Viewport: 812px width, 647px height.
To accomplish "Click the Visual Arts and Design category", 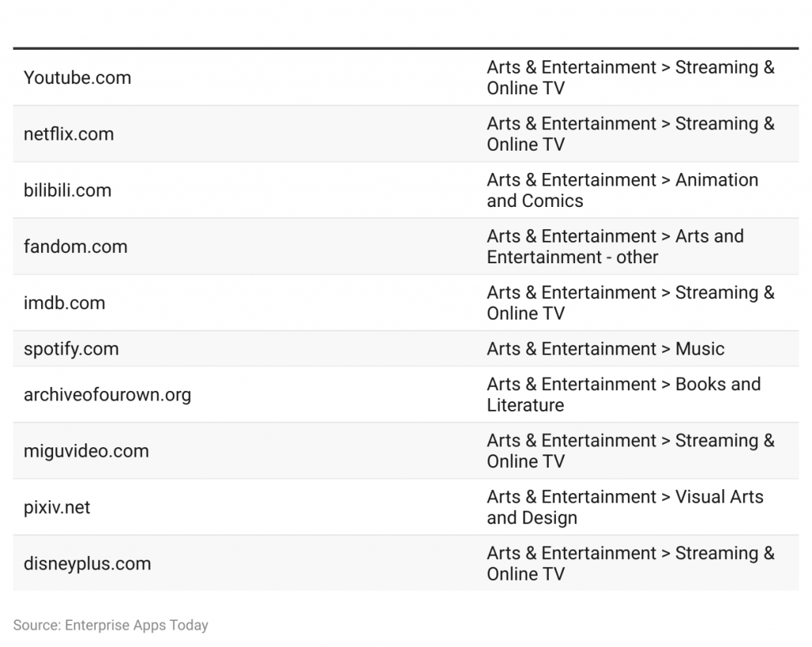I will (x=625, y=507).
